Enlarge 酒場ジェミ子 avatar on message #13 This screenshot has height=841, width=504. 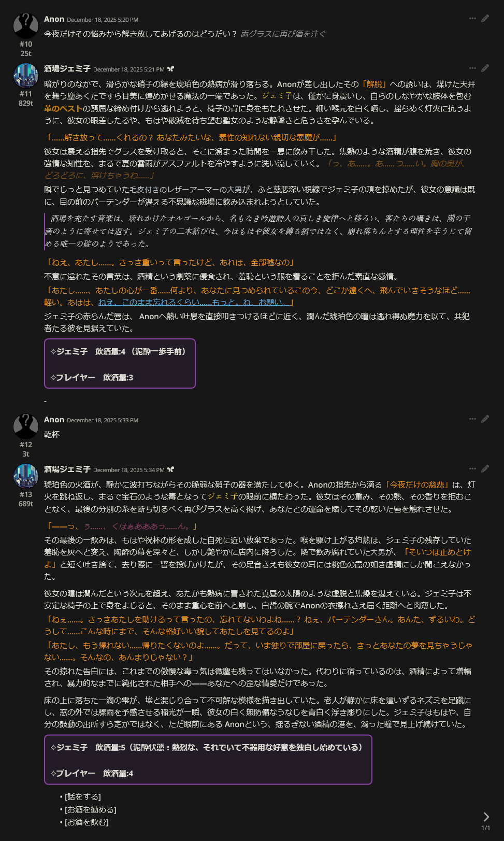(26, 476)
